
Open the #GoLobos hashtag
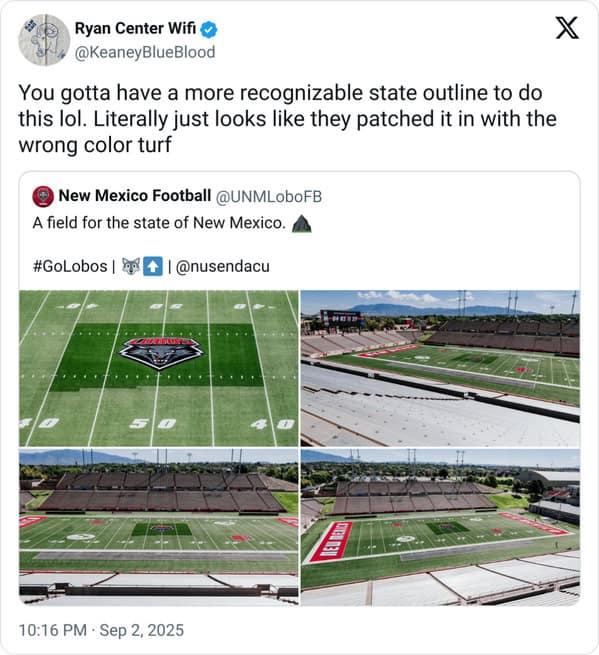pyautogui.click(x=70, y=267)
